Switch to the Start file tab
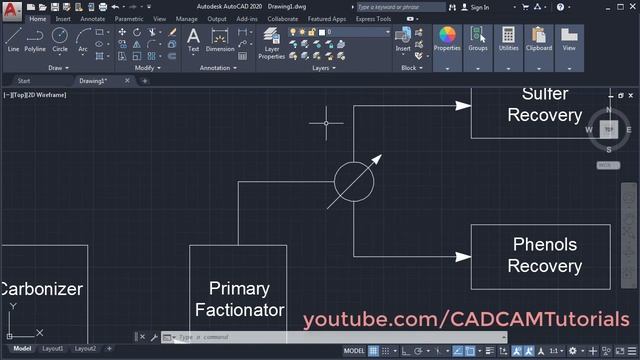The width and height of the screenshot is (640, 360). pyautogui.click(x=24, y=81)
